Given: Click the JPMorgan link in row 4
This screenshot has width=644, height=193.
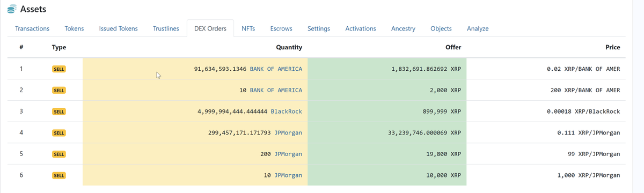Looking at the screenshot, I should 288,133.
